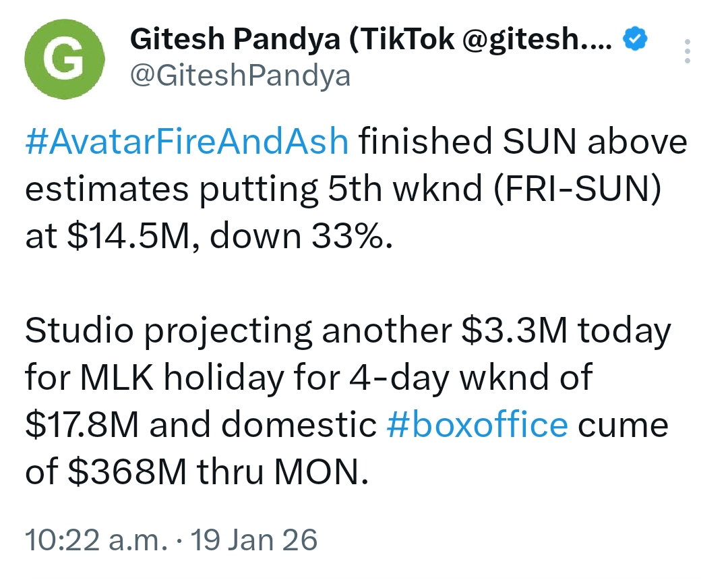Open the #boxoffice hashtag link

click(477, 425)
